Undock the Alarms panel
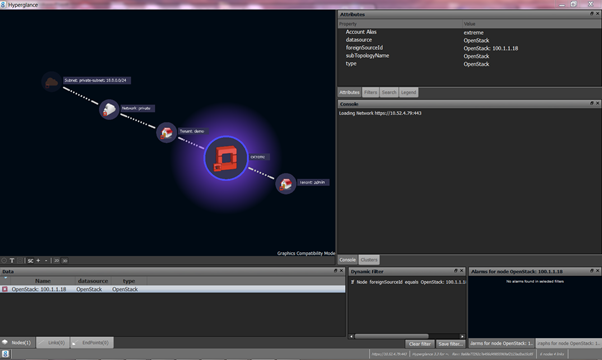This screenshot has height=360, width=602. 592,271
